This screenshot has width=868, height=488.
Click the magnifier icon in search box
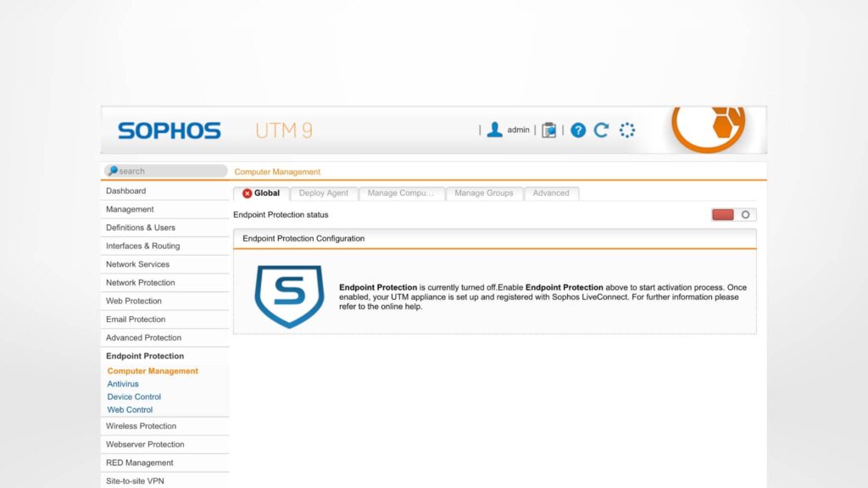click(114, 170)
